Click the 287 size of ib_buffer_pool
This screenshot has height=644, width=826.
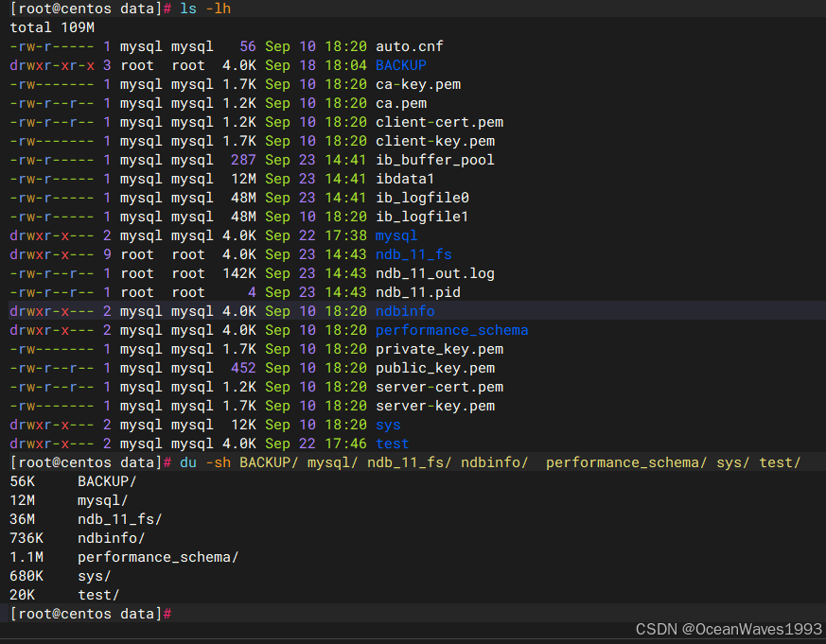point(243,160)
